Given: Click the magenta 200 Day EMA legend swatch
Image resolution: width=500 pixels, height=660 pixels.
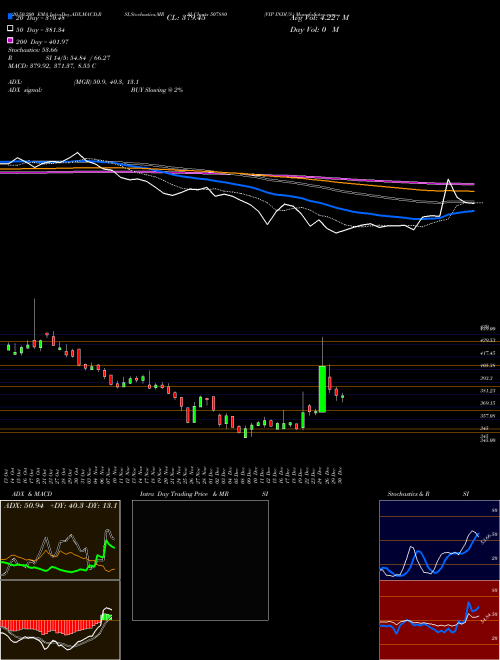Looking at the screenshot, I should [x=11, y=40].
